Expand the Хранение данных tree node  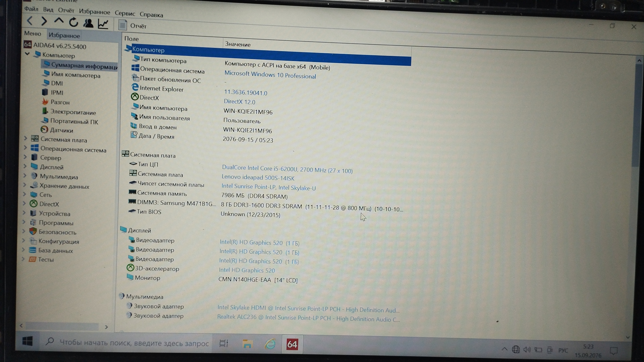tap(24, 184)
